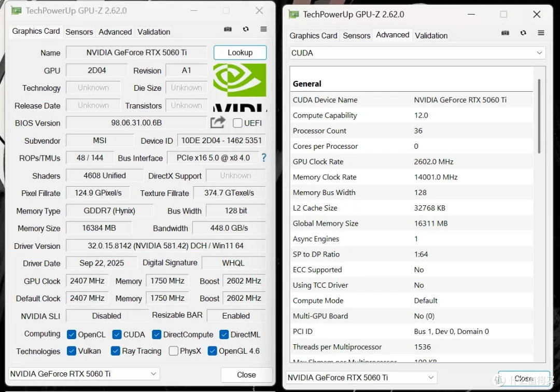This screenshot has width=560, height=392.
Task: Click screenshot camera icon in left GPU-Z window
Action: coord(228,29)
